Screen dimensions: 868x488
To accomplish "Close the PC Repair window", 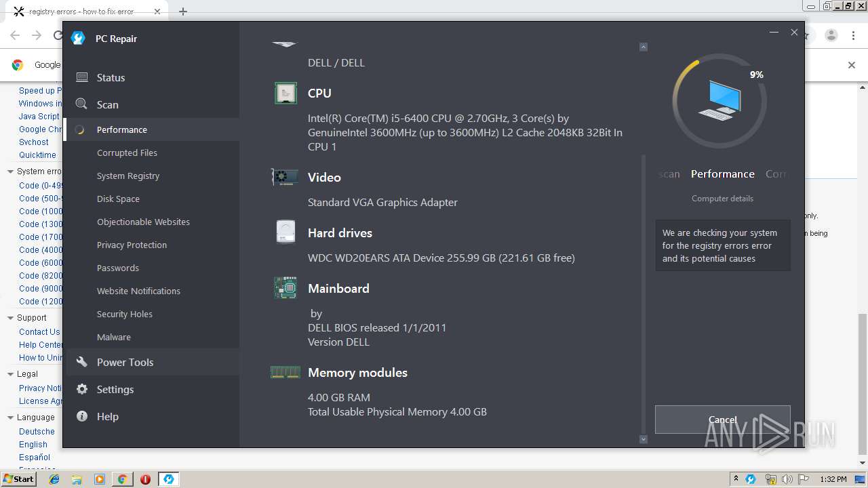I will pyautogui.click(x=794, y=33).
